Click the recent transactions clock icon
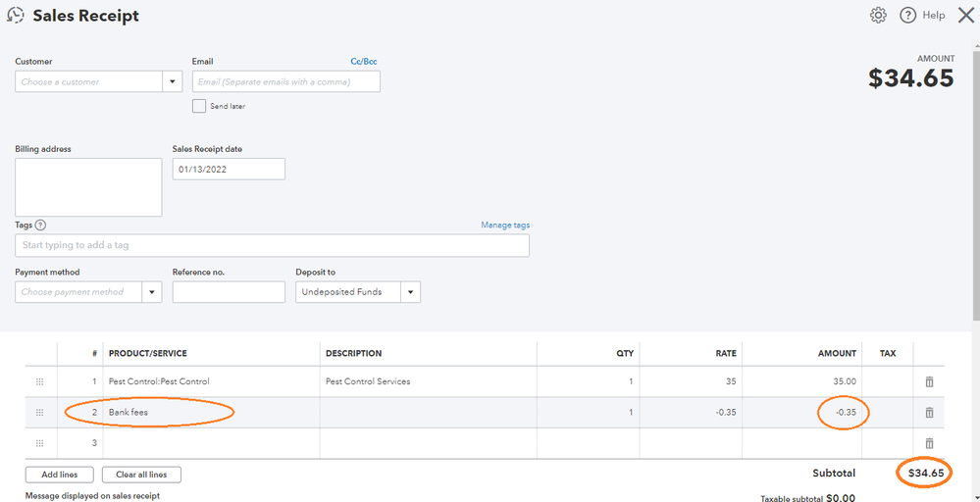The image size is (980, 502). click(15, 16)
